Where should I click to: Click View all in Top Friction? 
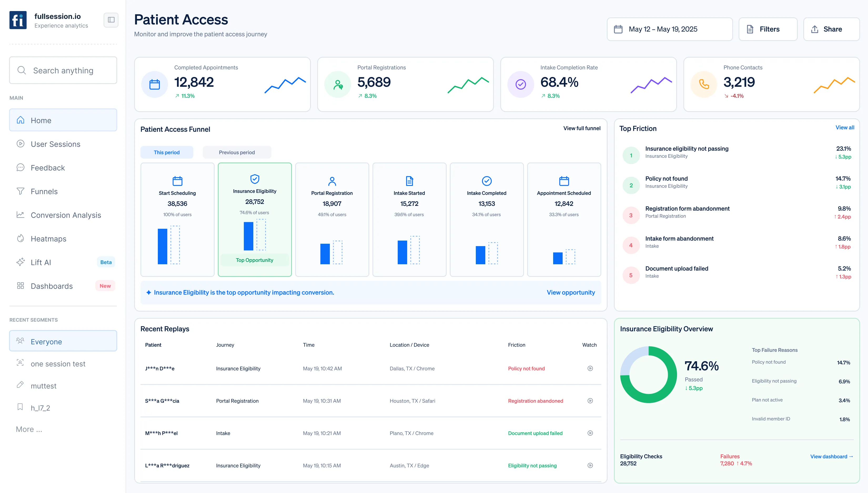pos(845,128)
